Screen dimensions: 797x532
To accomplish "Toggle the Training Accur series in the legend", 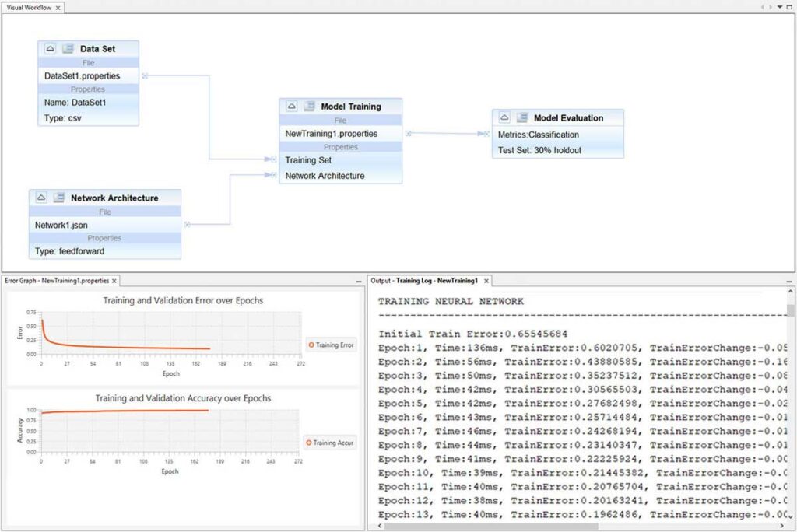I will (x=330, y=443).
